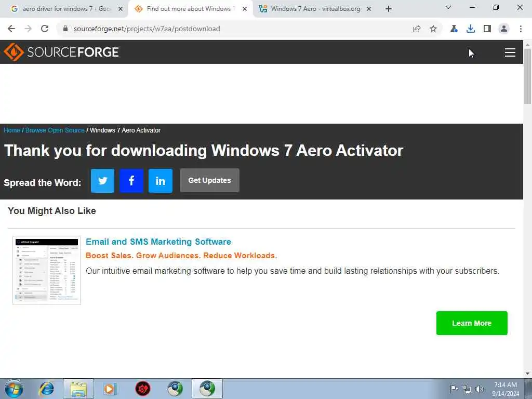Viewport: 532px width, 399px height.
Task: Open Action Center flag tray icon
Action: [x=454, y=389]
